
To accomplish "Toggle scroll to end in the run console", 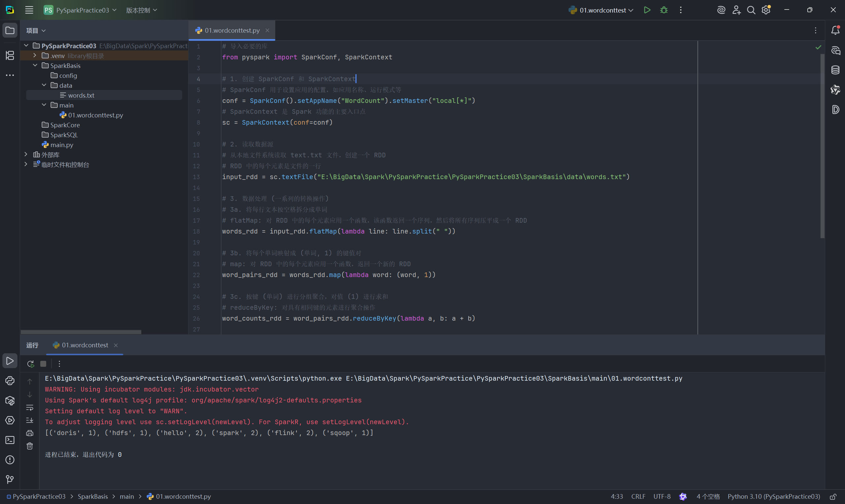I will (30, 420).
